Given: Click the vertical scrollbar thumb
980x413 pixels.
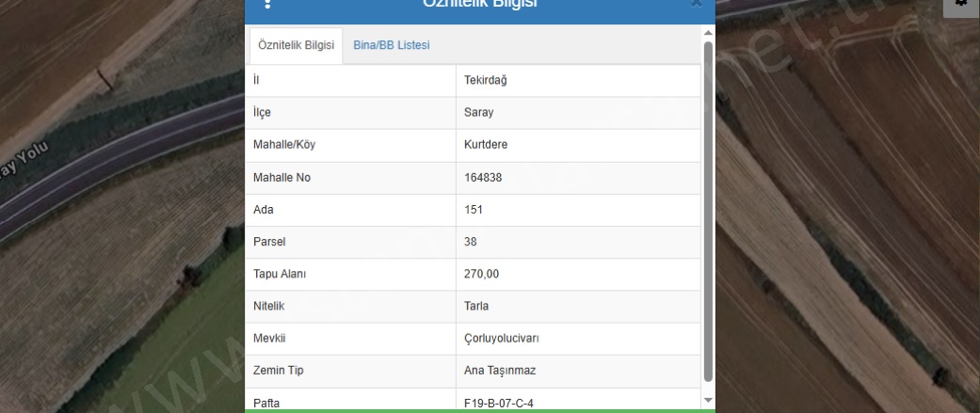Looking at the screenshot, I should [708, 207].
